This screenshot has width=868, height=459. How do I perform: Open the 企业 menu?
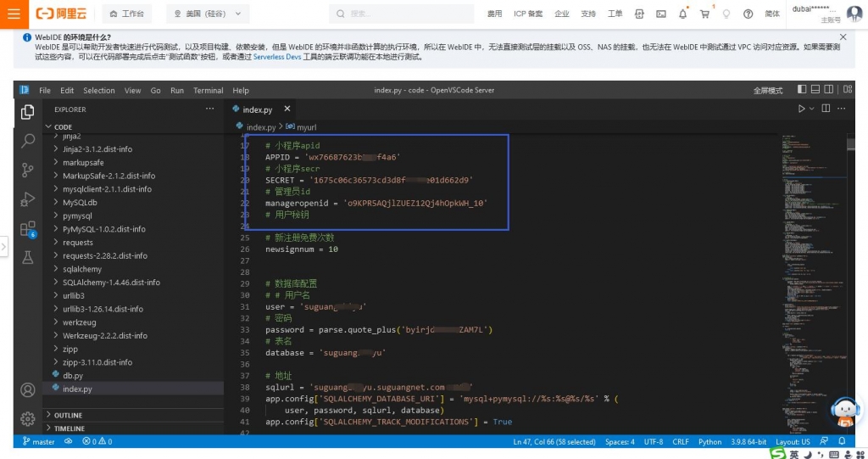(562, 14)
